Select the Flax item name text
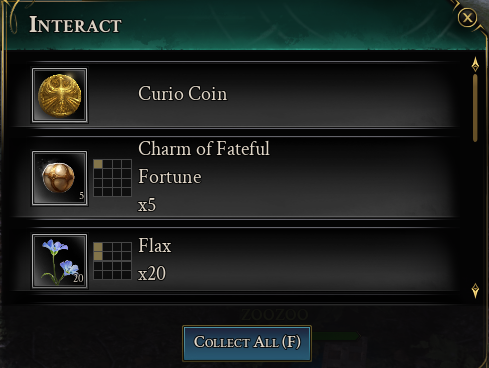The width and height of the screenshot is (489, 368). coord(155,246)
